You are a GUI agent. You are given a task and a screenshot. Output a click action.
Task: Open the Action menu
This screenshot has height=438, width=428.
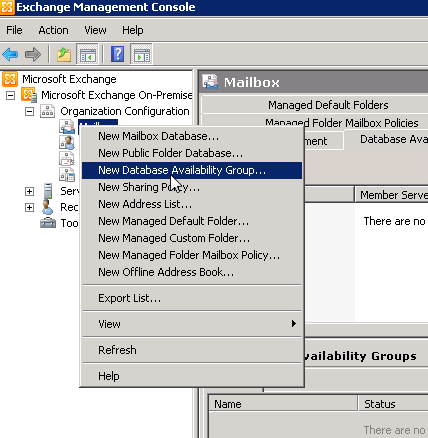[53, 30]
